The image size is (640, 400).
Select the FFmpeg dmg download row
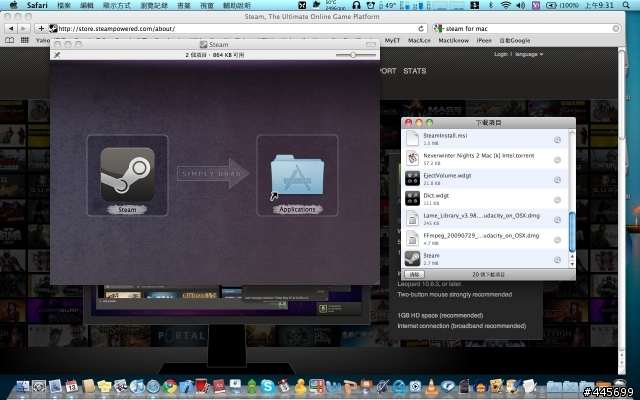click(x=485, y=239)
